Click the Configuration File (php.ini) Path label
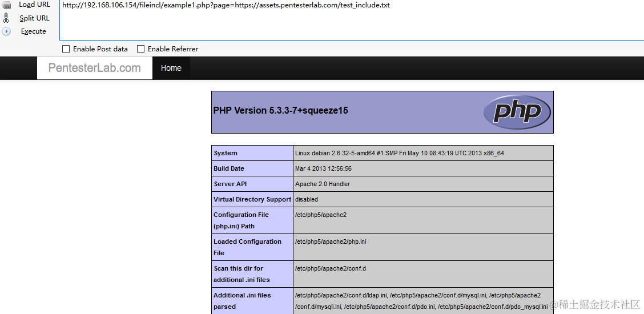The width and height of the screenshot is (644, 314). pos(241,220)
